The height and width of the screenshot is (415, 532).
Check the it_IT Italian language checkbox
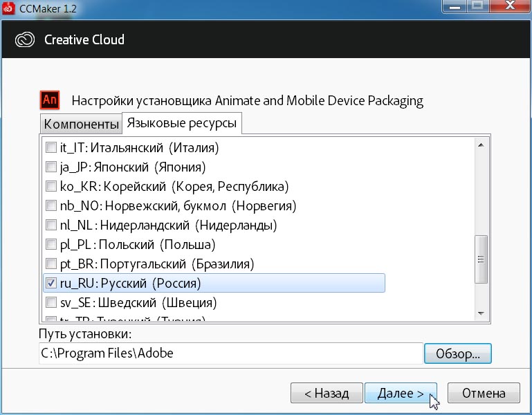(51, 147)
